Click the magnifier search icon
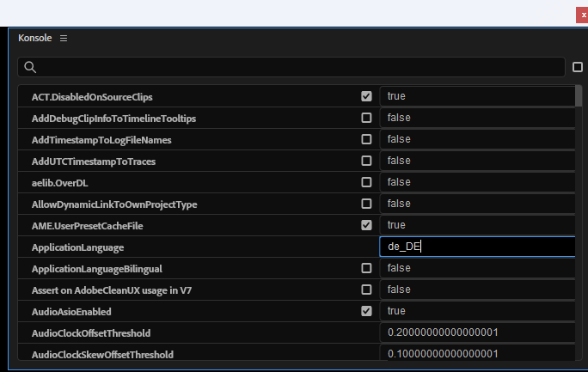 click(x=30, y=67)
